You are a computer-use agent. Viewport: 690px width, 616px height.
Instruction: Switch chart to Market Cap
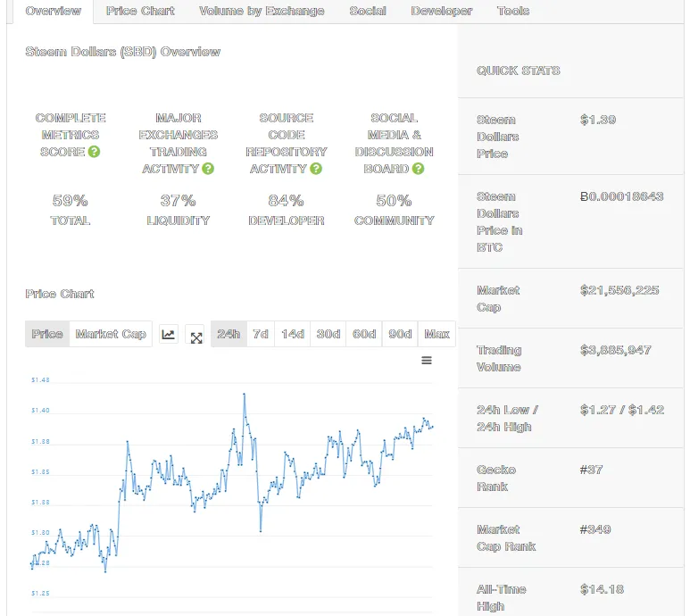111,334
